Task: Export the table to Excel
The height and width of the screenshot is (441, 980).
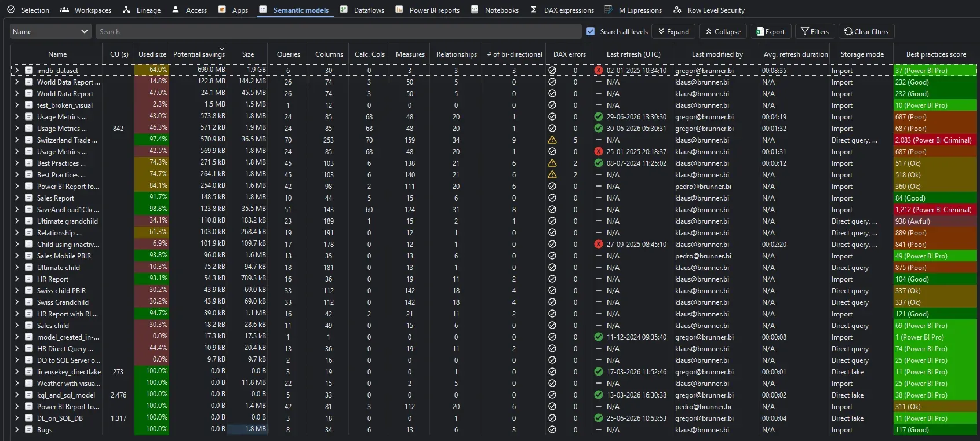Action: tap(770, 31)
